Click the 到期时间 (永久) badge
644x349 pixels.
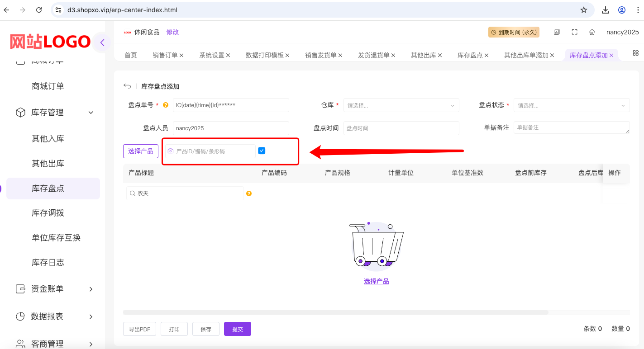514,32
